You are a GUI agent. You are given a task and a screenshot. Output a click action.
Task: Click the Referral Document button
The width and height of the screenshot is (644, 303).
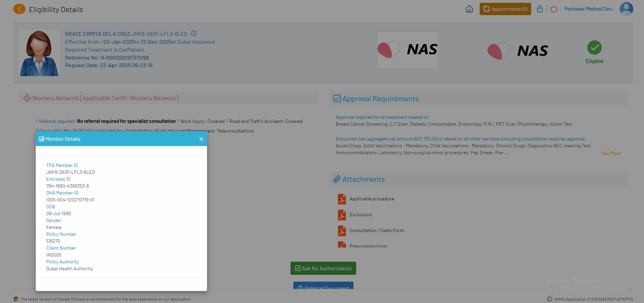tap(323, 286)
